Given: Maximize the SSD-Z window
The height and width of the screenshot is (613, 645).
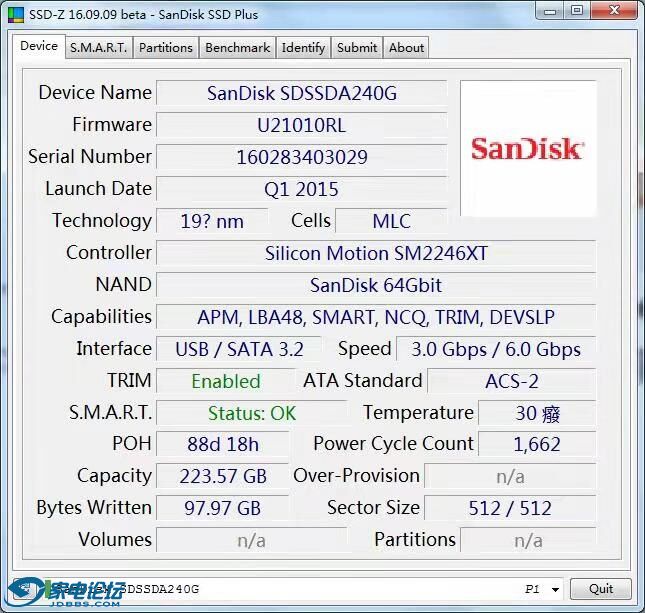Looking at the screenshot, I should [577, 11].
